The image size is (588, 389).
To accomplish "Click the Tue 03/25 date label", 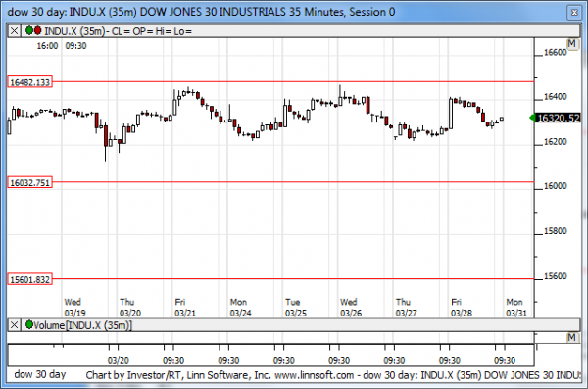I will 296,308.
